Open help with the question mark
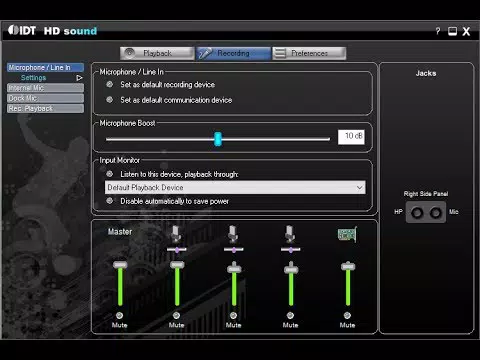This screenshot has width=480, height=360. point(438,31)
